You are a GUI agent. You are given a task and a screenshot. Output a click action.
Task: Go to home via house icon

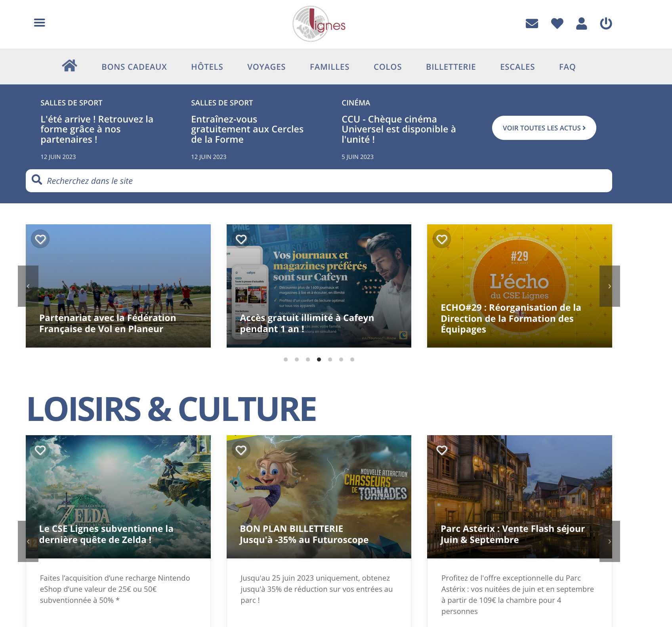[69, 66]
